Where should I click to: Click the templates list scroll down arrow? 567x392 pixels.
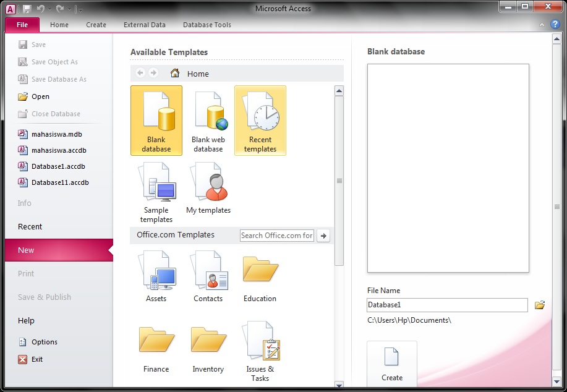(339, 384)
